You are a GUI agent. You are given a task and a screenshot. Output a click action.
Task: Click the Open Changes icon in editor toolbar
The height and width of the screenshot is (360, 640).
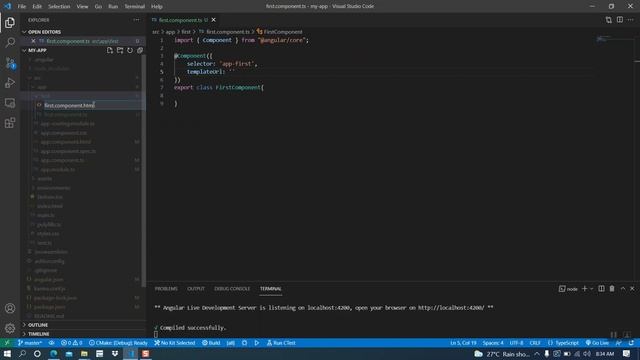(609, 20)
